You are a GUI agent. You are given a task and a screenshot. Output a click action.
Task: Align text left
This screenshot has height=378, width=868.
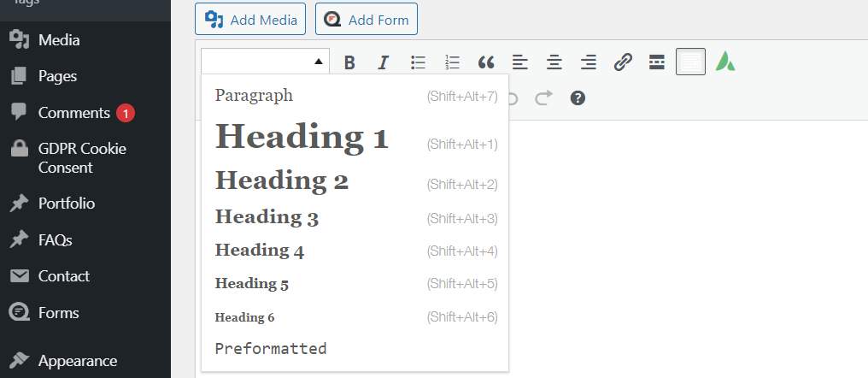click(519, 62)
